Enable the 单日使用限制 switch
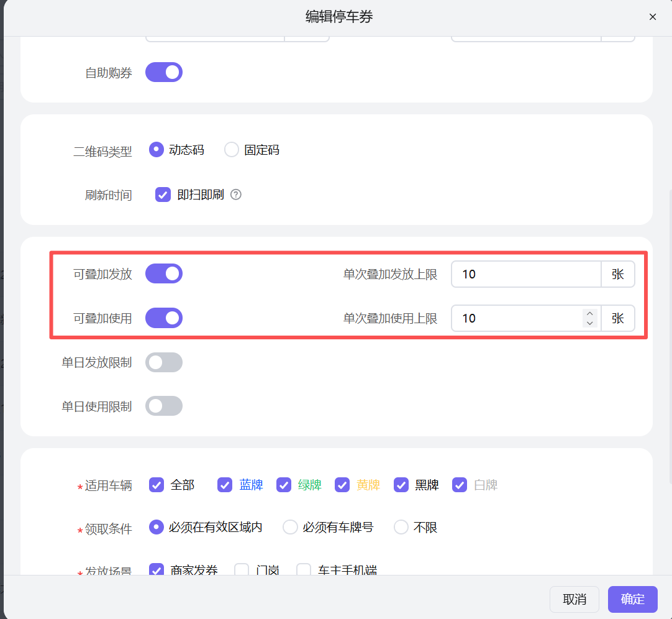This screenshot has height=619, width=672. [164, 406]
